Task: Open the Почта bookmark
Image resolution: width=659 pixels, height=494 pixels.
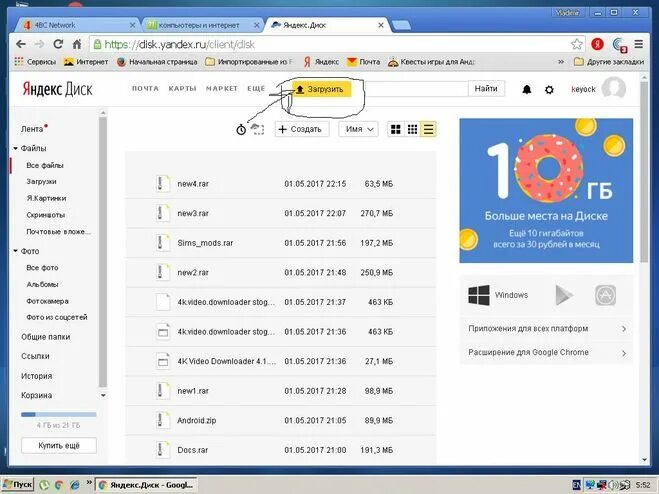Action: click(364, 62)
